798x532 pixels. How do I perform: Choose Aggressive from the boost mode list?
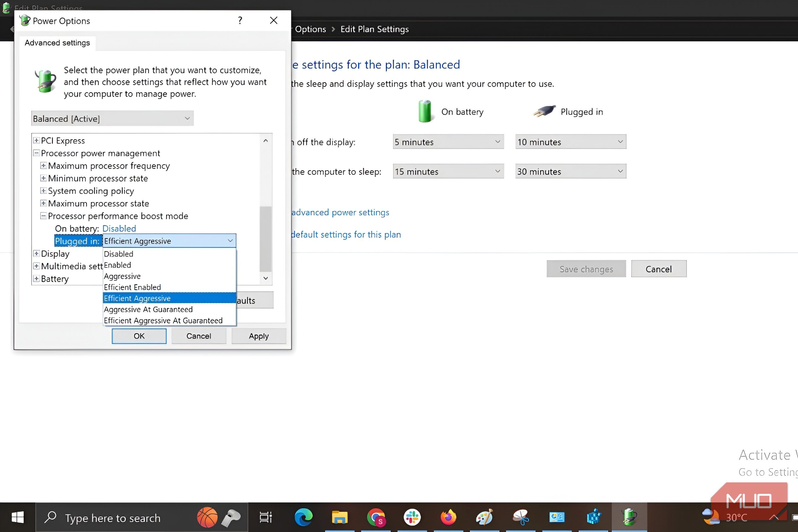169,276
